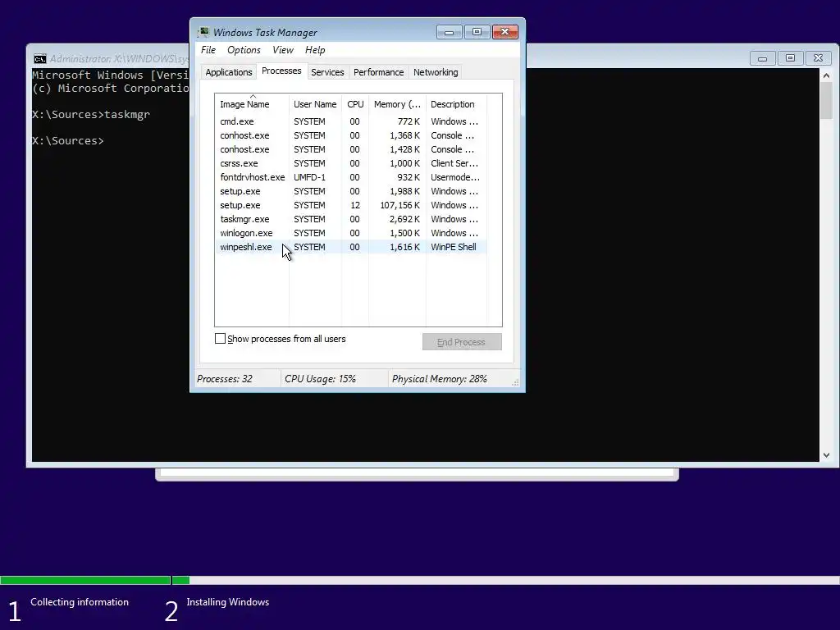
Task: Minimize the Command Prompt window
Action: click(x=762, y=58)
